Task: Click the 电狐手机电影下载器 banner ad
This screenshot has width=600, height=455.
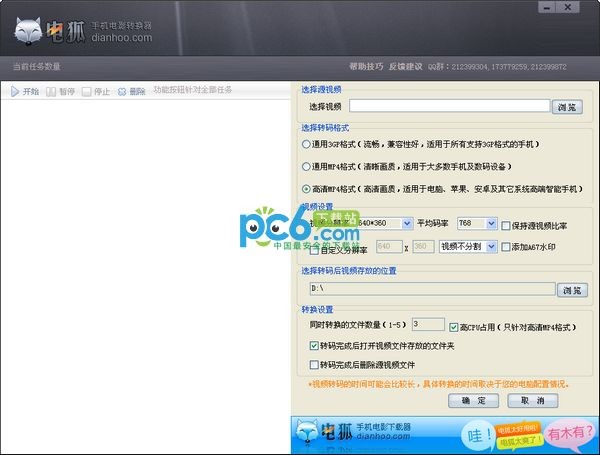Action: [445, 435]
